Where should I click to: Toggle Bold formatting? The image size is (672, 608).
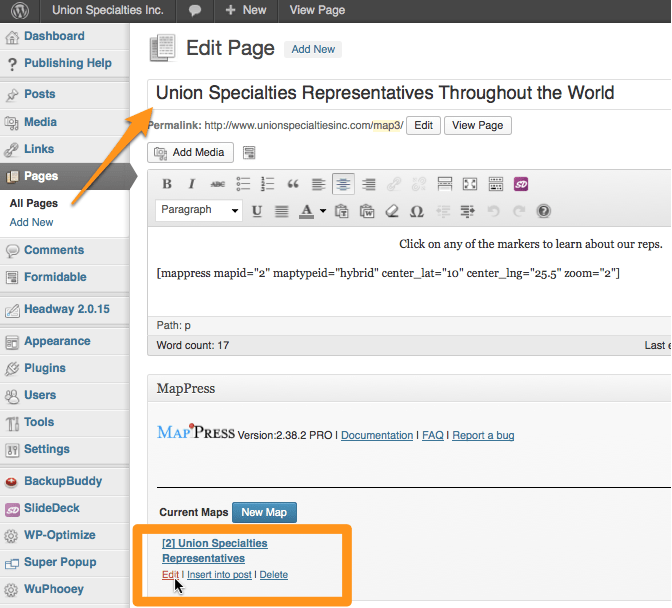click(x=167, y=184)
